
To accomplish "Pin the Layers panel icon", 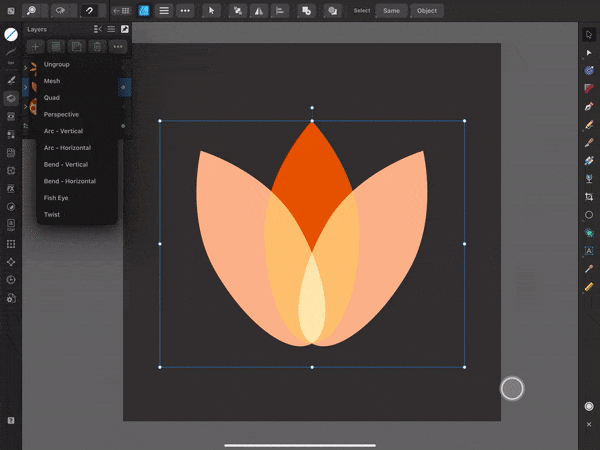I will click(x=125, y=29).
